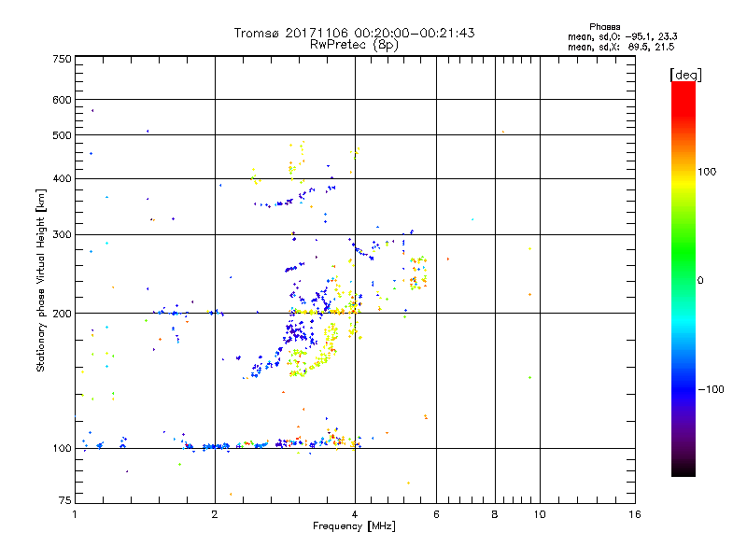The image size is (747, 560).
Task: Click the x-axis '4' tick label
Action: (x=355, y=514)
